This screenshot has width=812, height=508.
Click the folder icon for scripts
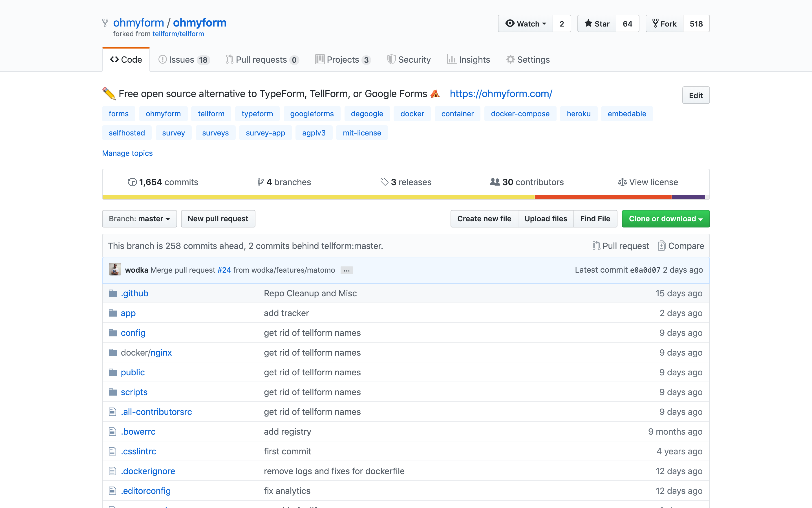pos(113,392)
